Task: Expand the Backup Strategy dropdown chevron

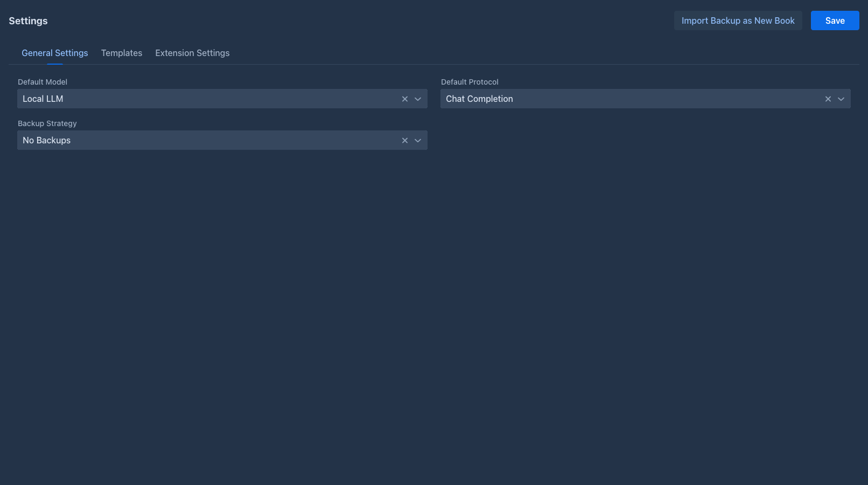Action: (418, 141)
